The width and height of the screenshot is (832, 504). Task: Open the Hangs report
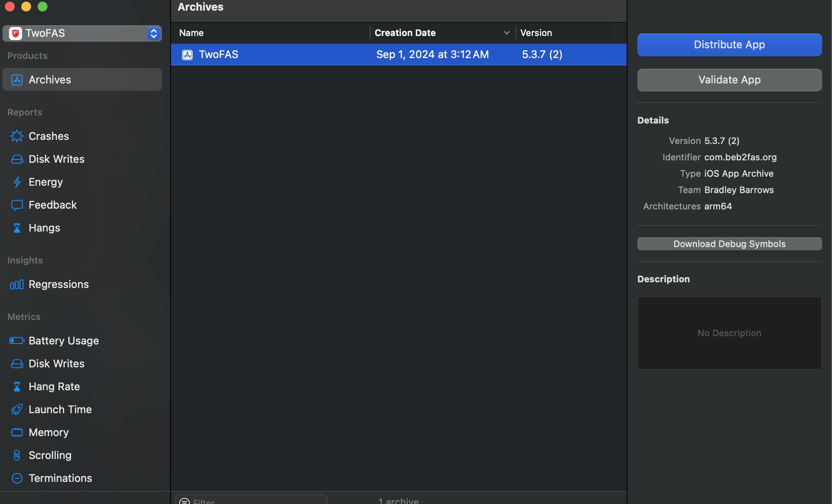click(82, 227)
